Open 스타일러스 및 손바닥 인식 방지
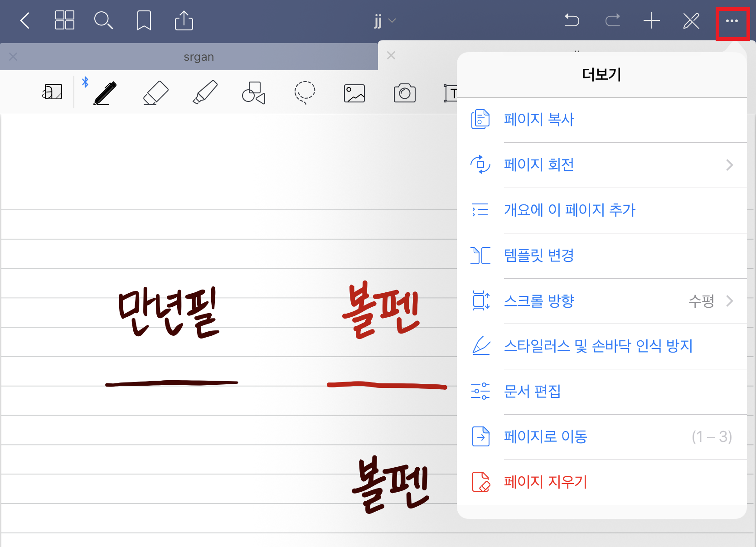 (602, 346)
